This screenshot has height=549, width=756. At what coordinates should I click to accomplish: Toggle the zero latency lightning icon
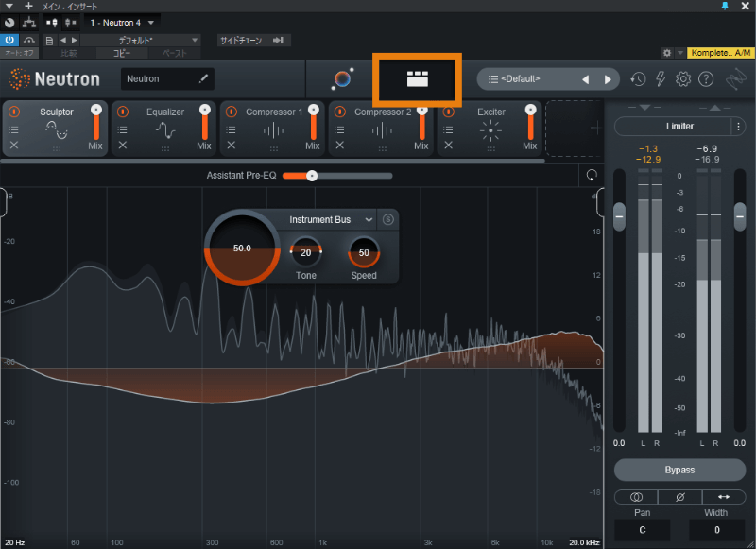click(661, 79)
